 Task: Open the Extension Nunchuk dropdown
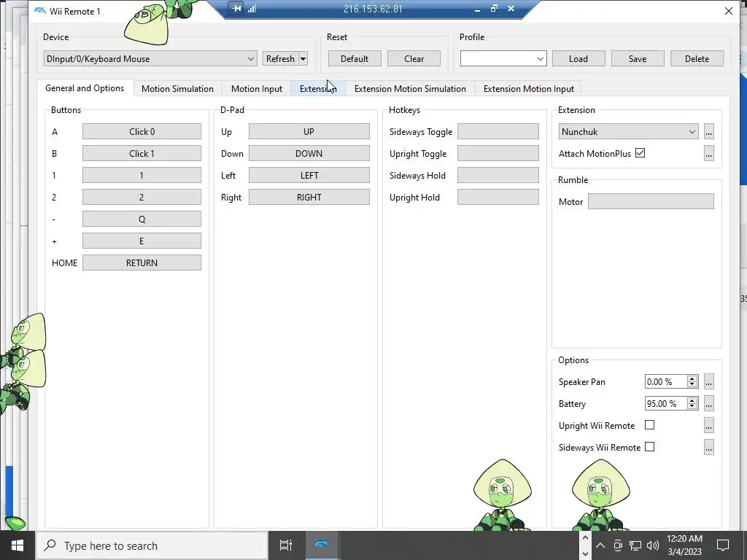click(628, 132)
